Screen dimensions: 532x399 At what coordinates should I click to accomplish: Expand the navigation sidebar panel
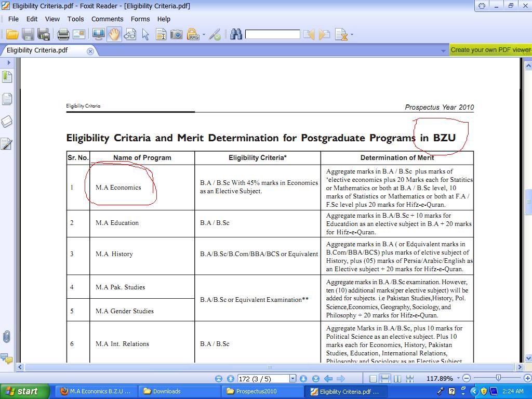tap(8, 62)
